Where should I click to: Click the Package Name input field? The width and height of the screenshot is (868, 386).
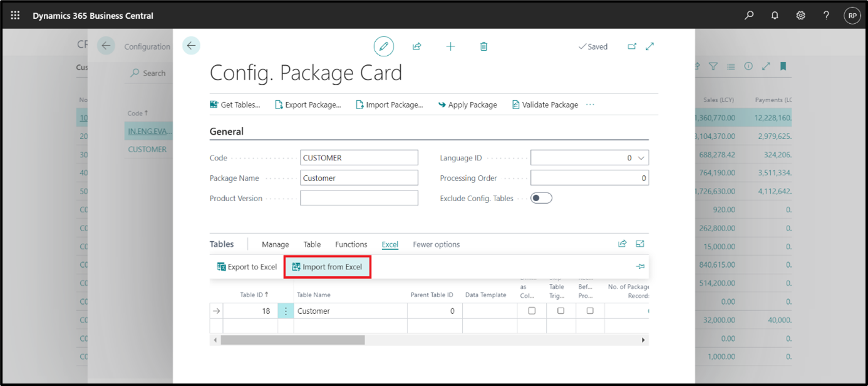[359, 178]
